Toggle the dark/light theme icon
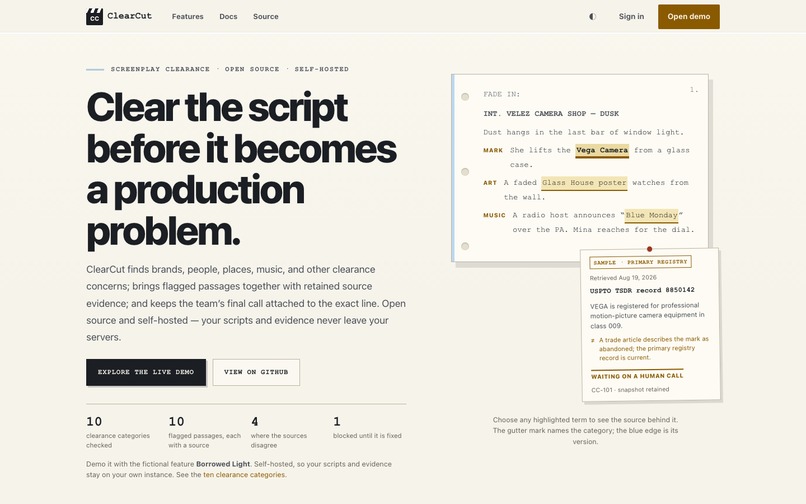Image resolution: width=806 pixels, height=504 pixels. tap(593, 16)
